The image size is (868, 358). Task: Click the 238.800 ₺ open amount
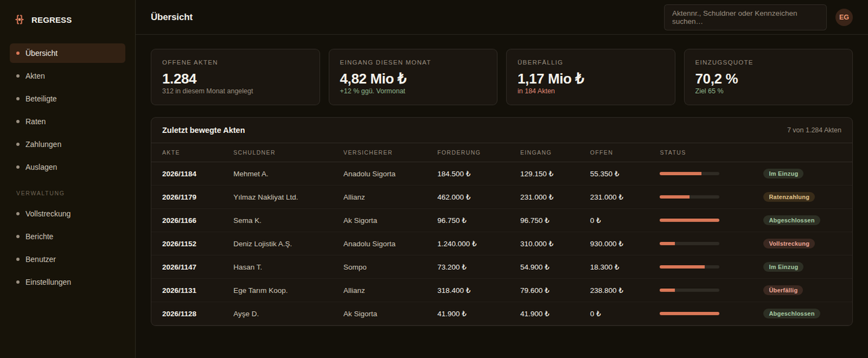coord(607,290)
